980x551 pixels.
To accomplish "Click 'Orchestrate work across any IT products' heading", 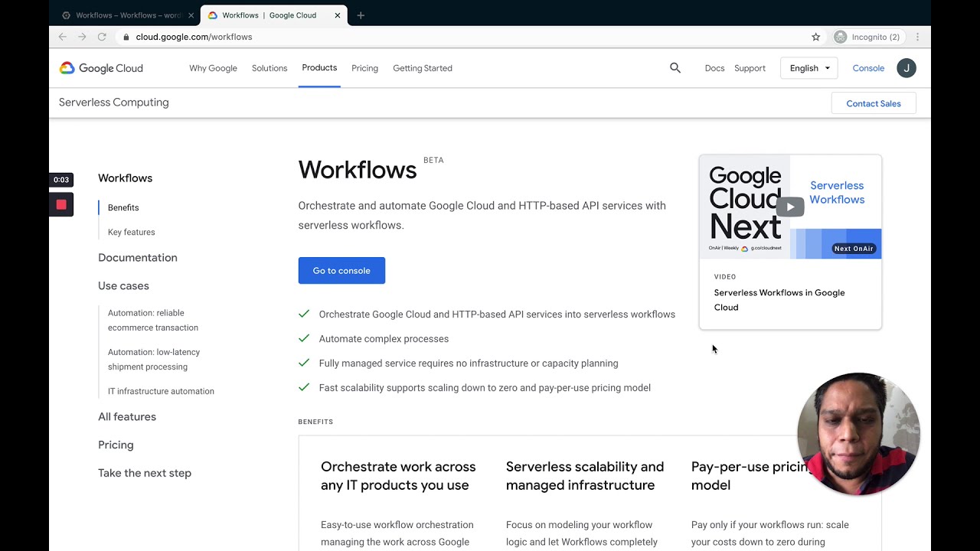I will tap(398, 476).
